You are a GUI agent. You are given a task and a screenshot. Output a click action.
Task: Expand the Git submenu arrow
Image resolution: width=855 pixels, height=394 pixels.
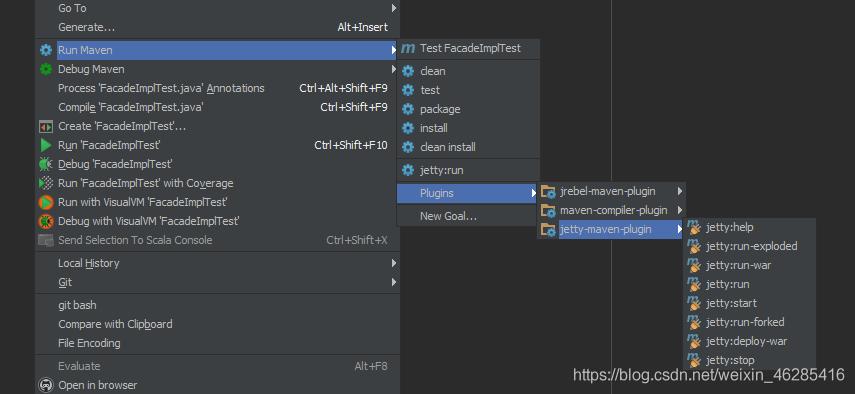click(x=393, y=282)
